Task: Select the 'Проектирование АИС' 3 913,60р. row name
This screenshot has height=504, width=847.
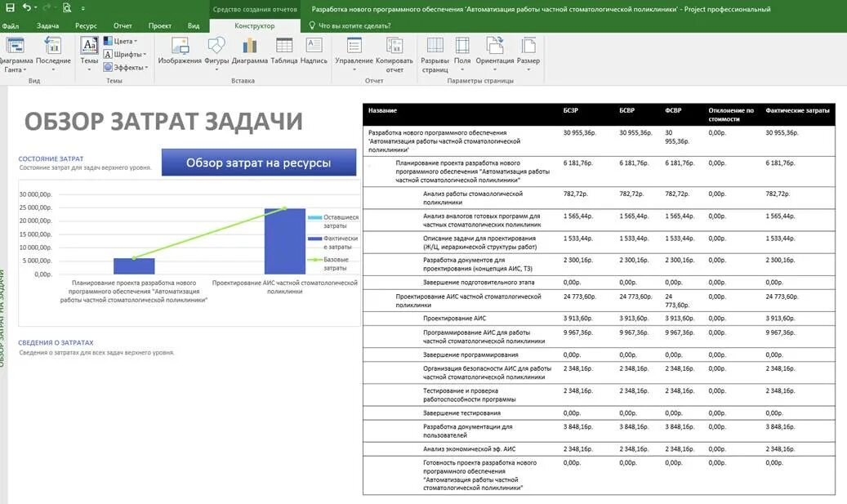Action: (x=454, y=319)
